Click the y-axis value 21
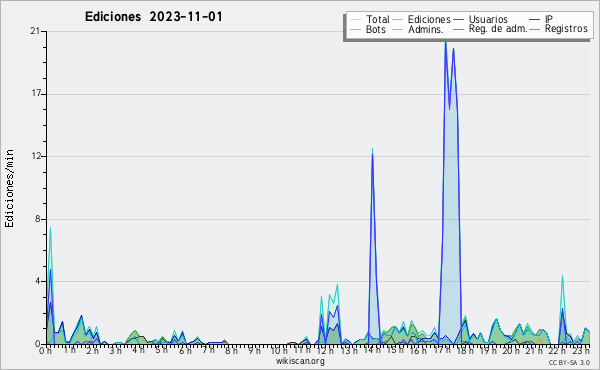 point(36,31)
